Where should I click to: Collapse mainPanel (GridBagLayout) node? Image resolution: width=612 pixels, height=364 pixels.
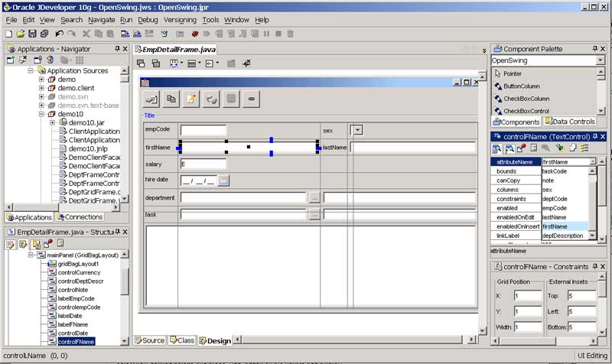31,255
